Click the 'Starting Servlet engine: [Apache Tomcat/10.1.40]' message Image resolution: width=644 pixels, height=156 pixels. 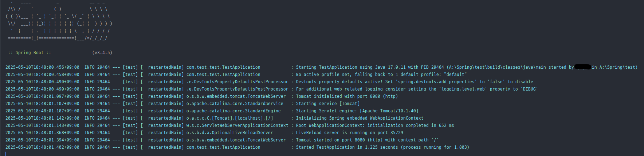click(357, 111)
